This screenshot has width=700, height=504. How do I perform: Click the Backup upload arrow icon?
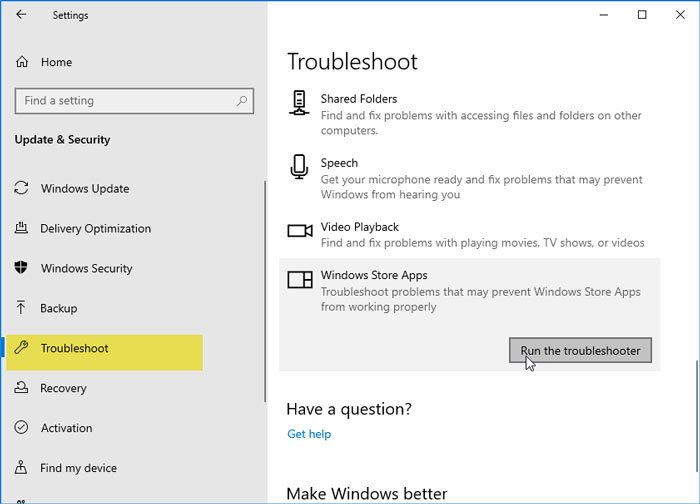(21, 308)
